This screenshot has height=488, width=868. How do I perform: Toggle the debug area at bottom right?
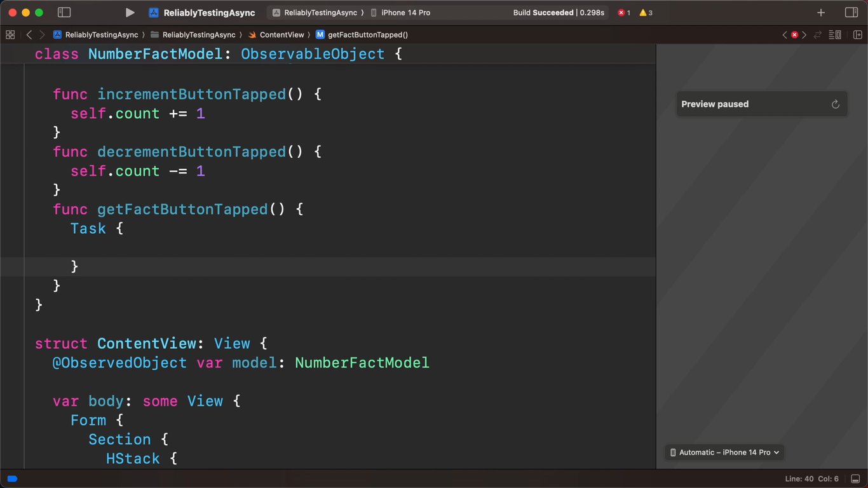[855, 478]
